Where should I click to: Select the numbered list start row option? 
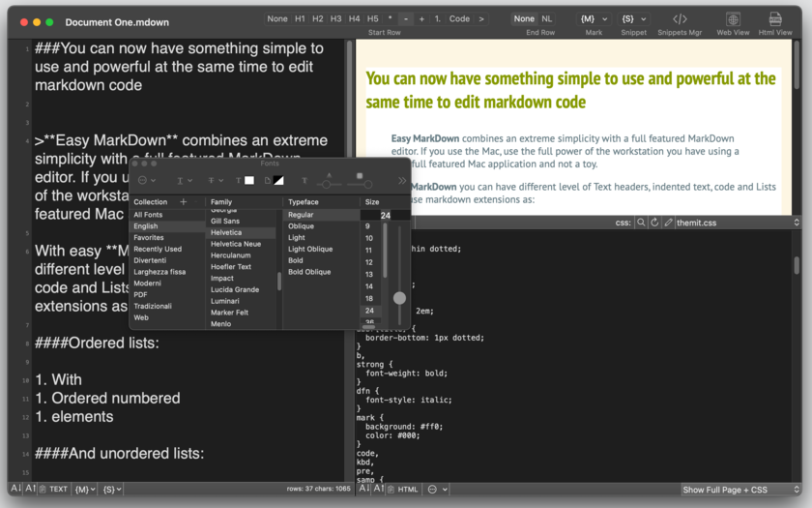[438, 18]
